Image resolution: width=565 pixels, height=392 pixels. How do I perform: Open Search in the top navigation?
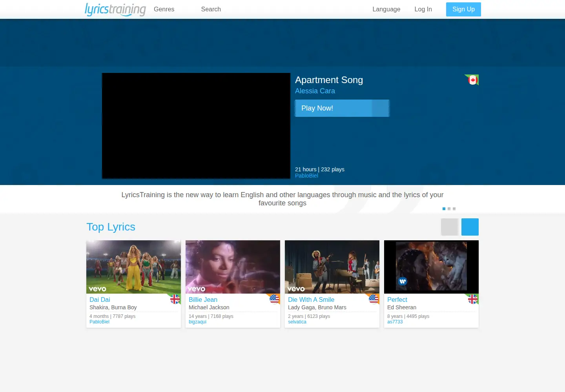(211, 9)
